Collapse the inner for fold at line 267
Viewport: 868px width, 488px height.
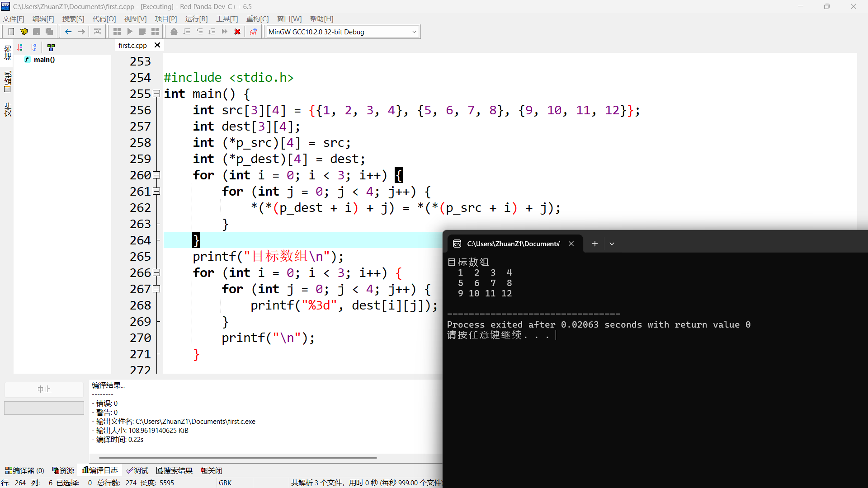pyautogui.click(x=156, y=289)
